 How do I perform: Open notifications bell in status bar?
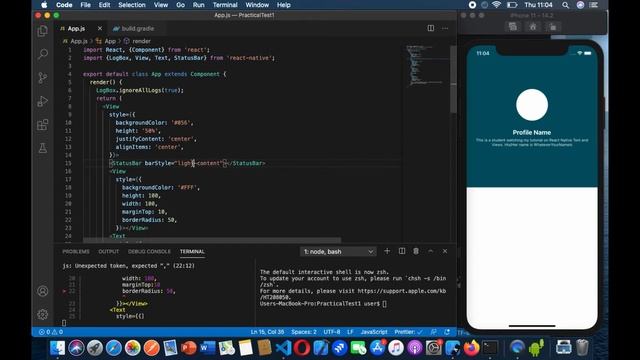[x=447, y=332]
